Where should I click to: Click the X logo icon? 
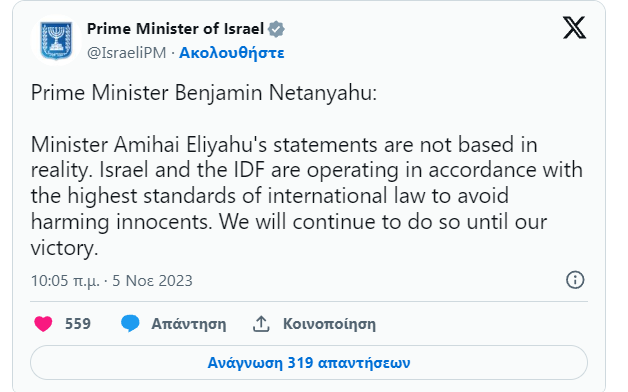tap(574, 28)
